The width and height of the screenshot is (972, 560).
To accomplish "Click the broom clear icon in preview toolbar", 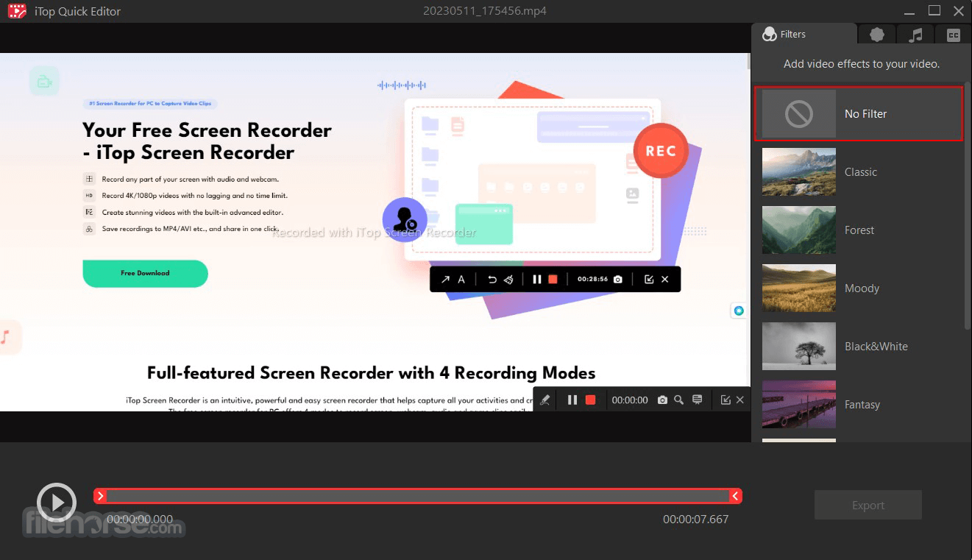I will pos(508,280).
